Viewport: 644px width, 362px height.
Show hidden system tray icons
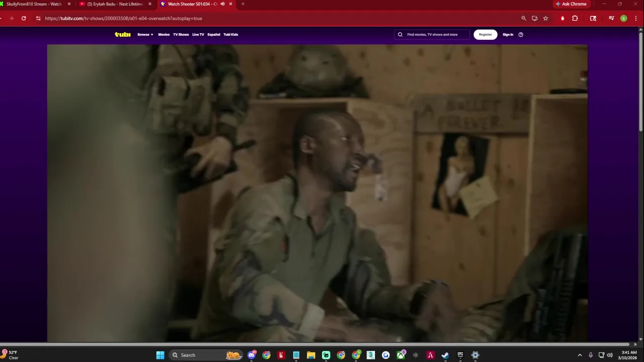pos(580,355)
